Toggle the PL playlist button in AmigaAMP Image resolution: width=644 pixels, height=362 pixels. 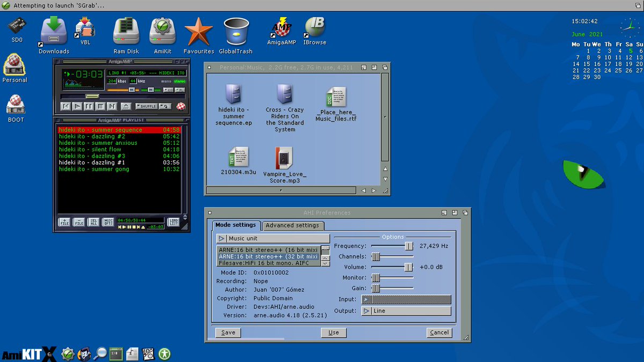point(179,90)
